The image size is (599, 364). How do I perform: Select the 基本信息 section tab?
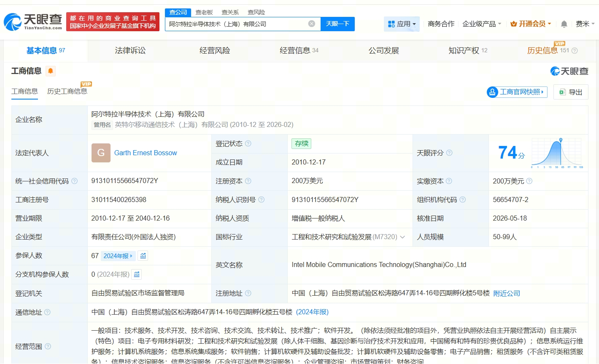(x=46, y=51)
